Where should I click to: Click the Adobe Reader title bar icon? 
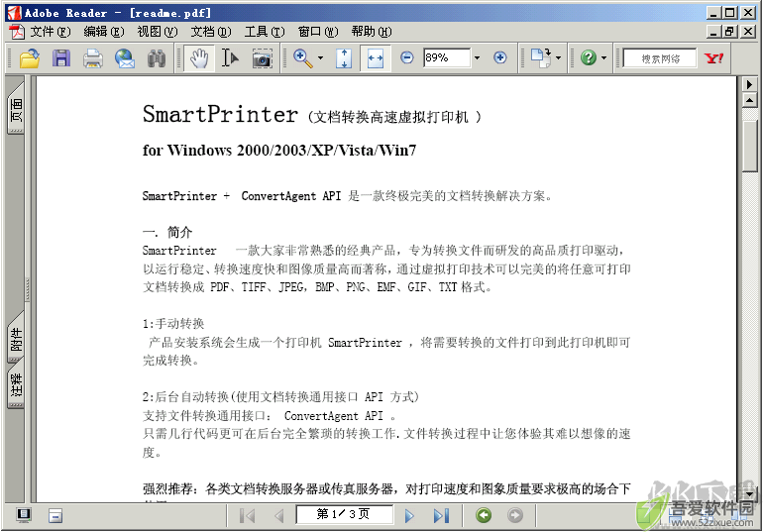[x=14, y=13]
